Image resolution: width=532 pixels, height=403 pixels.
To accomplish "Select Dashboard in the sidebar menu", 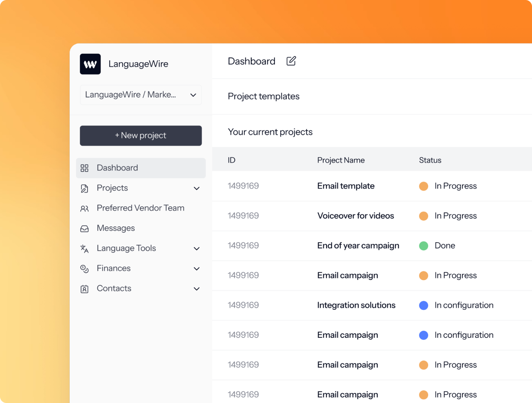I will point(117,168).
